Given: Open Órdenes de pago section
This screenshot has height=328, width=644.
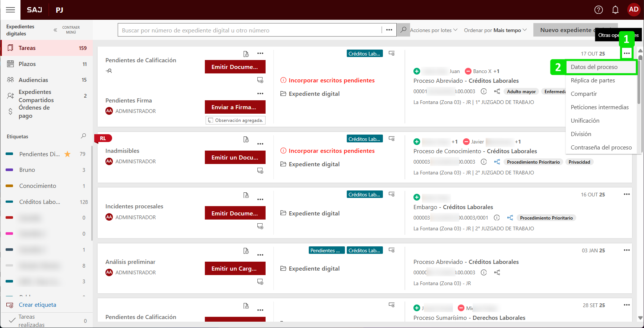Looking at the screenshot, I should click(47, 111).
